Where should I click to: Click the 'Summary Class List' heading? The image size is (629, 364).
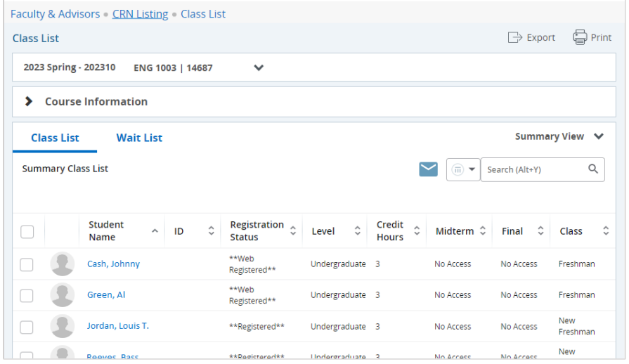[x=65, y=169]
